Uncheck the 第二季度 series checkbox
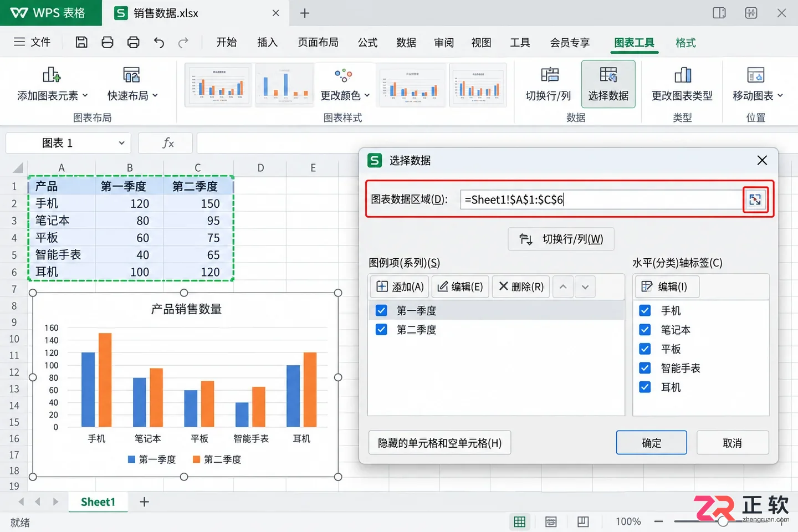798x532 pixels. [381, 330]
